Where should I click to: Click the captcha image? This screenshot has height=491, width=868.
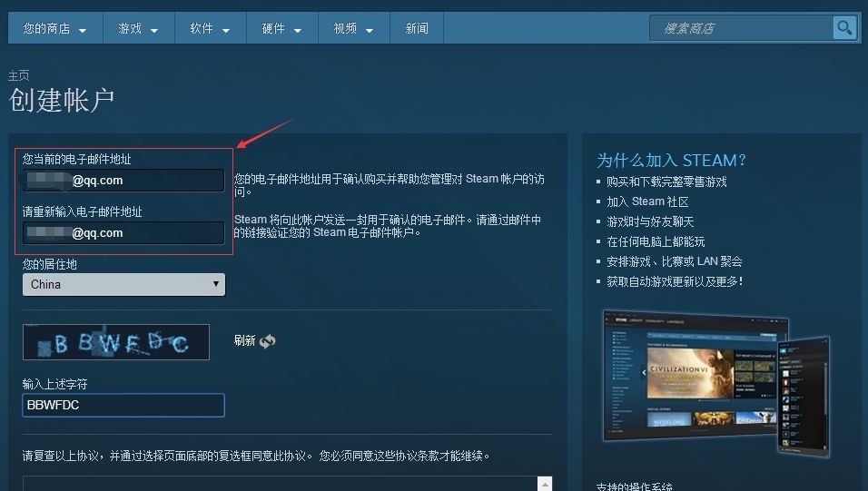(116, 342)
